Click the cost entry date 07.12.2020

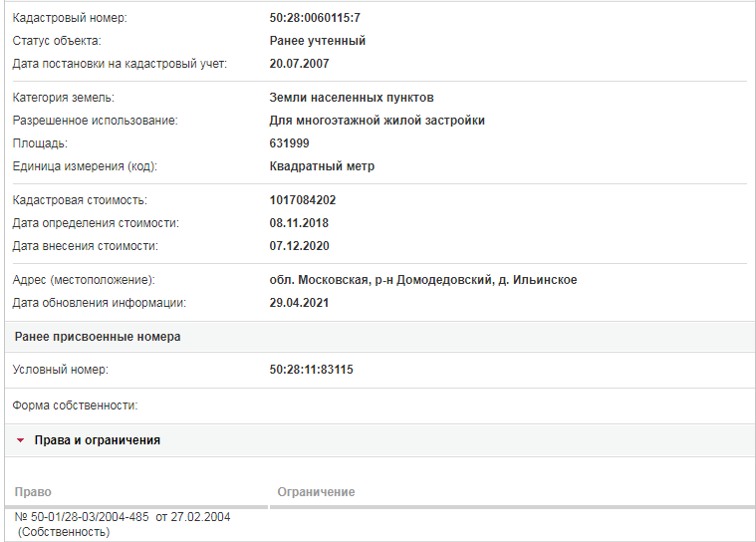point(299,246)
